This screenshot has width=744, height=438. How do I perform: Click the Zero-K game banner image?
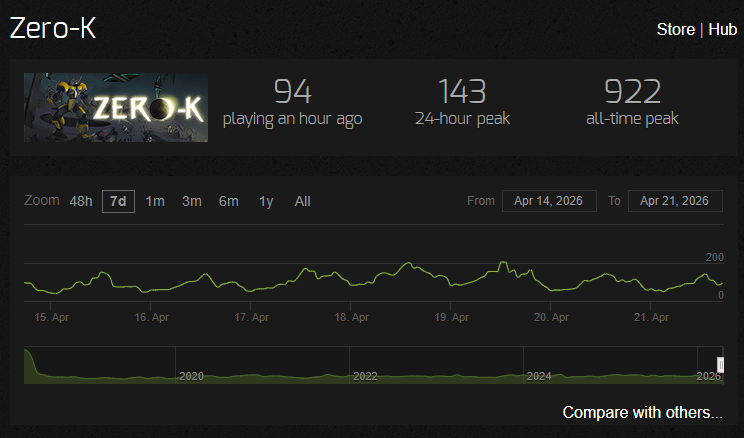[116, 107]
